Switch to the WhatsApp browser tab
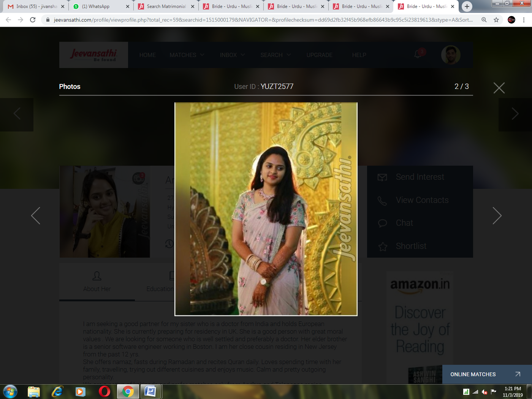532x399 pixels. click(99, 6)
